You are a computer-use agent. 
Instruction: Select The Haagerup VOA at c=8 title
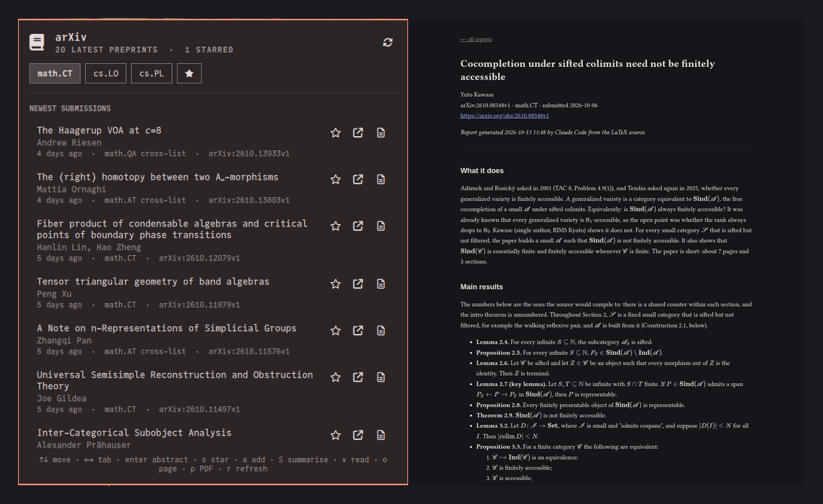click(x=99, y=131)
